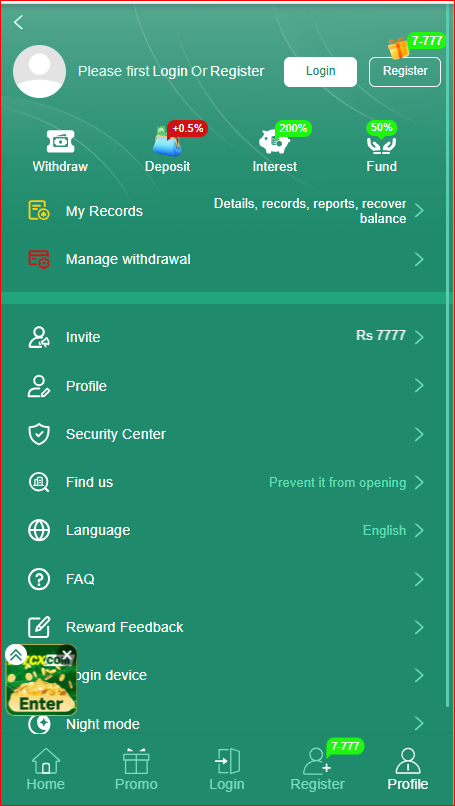Click the Security Center shield icon
This screenshot has height=806, width=455.
click(39, 434)
